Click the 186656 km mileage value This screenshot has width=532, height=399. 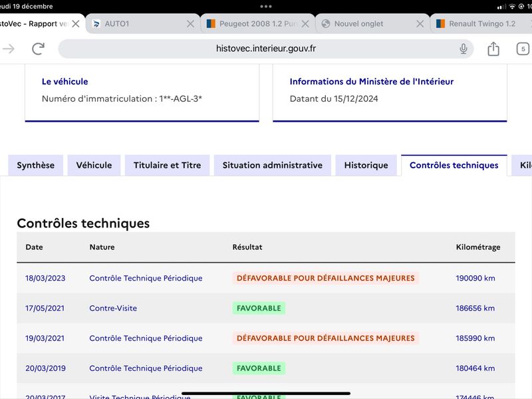475,308
